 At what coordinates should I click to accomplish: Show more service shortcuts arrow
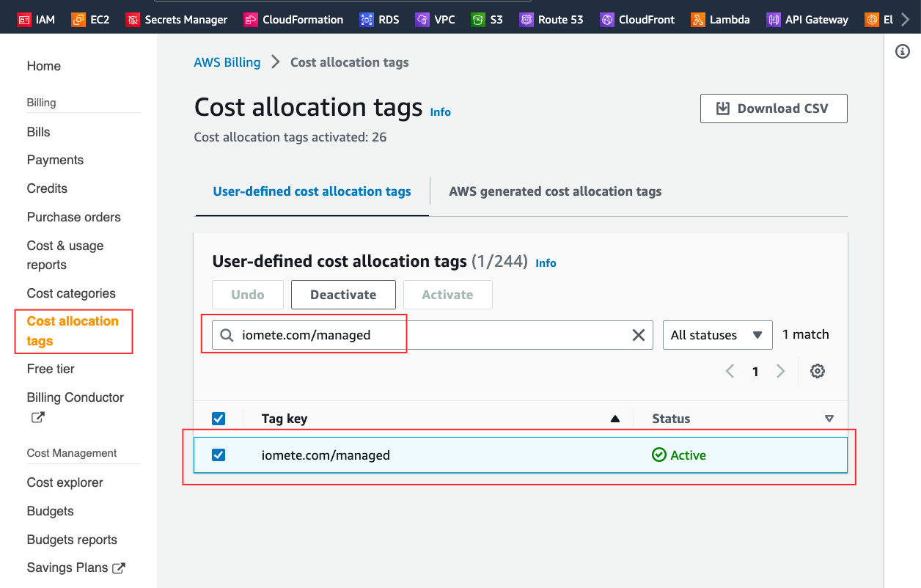(x=906, y=20)
